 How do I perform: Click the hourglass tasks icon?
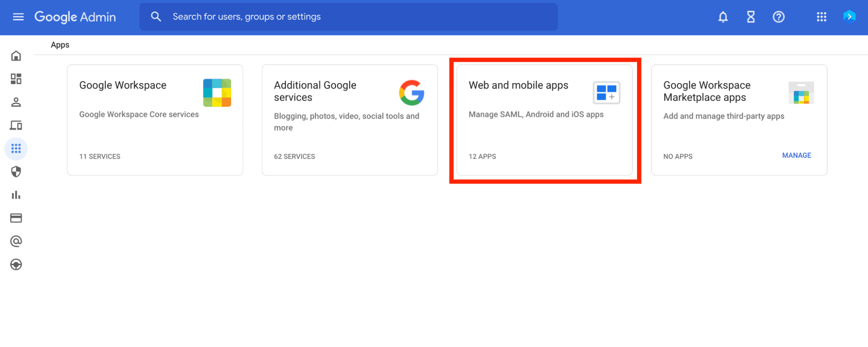point(750,17)
